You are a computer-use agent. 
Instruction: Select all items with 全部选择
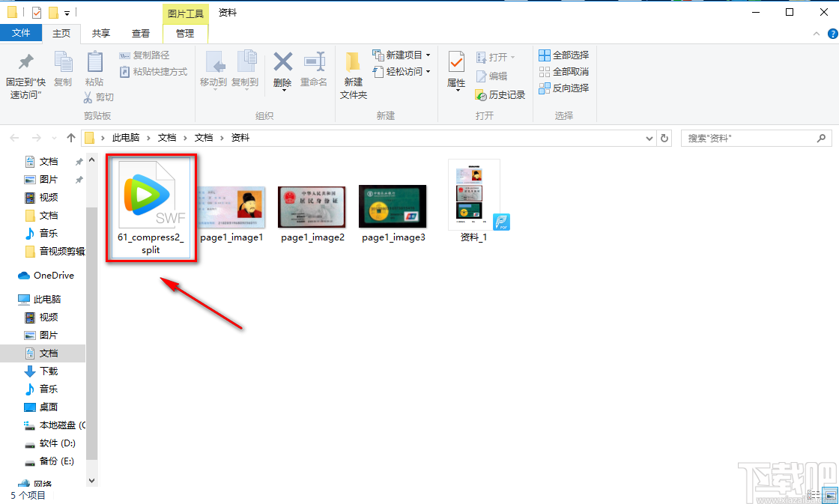click(x=563, y=55)
